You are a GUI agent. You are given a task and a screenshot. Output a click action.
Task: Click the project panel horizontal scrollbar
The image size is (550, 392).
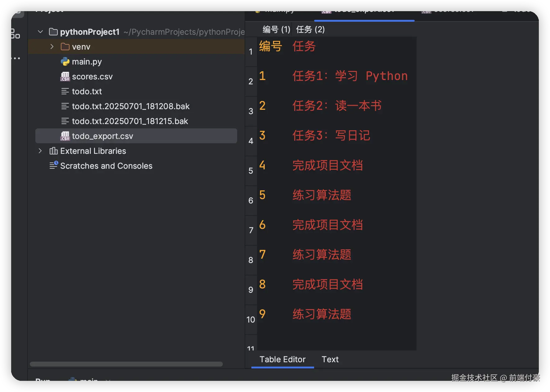coord(126,364)
